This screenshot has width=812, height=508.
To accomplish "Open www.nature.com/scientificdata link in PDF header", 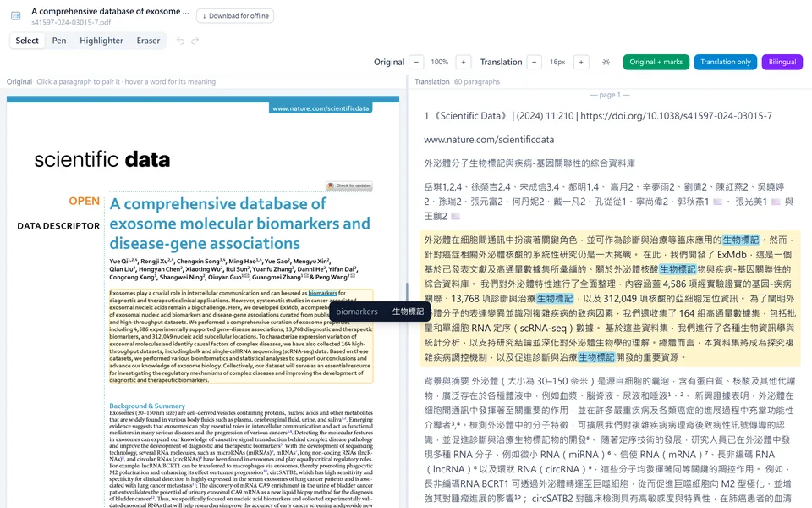I will click(x=321, y=108).
